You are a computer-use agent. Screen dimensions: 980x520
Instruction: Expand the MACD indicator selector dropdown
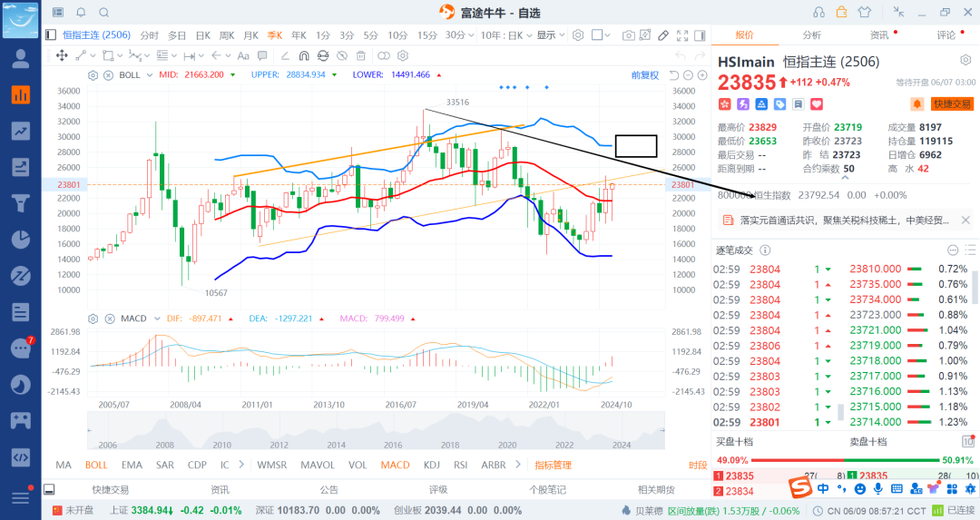coord(157,319)
